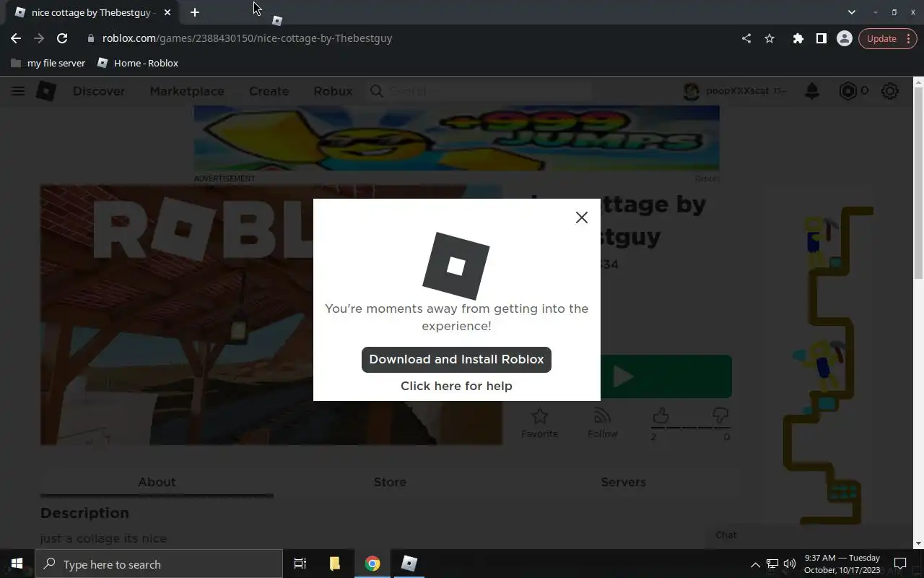Screen dimensions: 924x578
Task: Open the Chrome extensions puzzle icon
Action: tap(798, 38)
